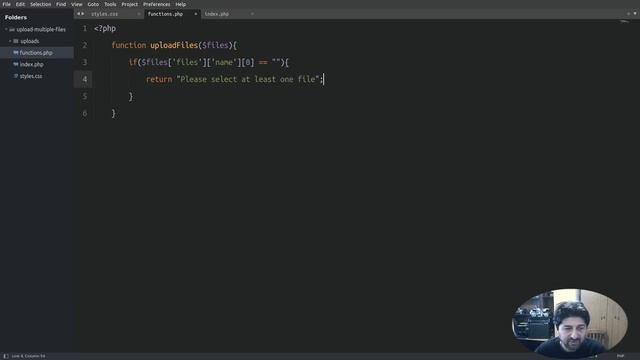Open the Tools menu
The height and width of the screenshot is (360, 640).
pos(110,4)
